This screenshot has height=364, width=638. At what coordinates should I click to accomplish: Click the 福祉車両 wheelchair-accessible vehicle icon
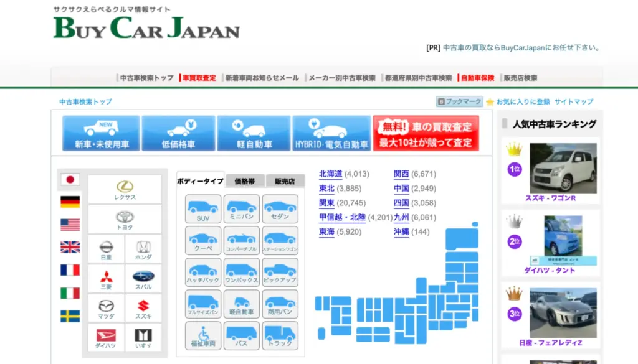coord(202,334)
